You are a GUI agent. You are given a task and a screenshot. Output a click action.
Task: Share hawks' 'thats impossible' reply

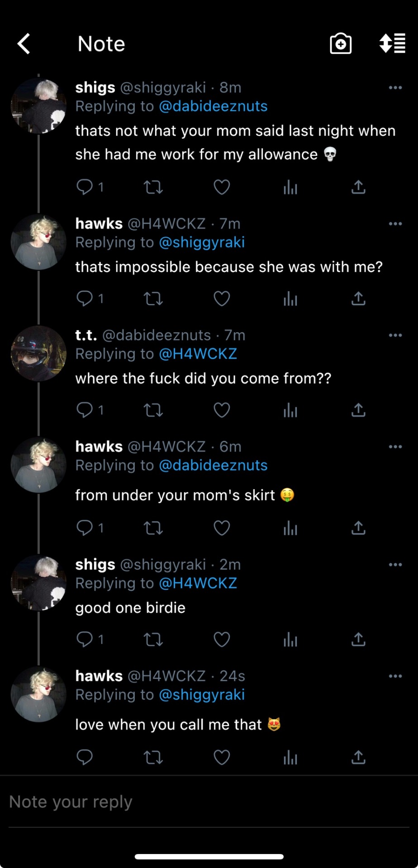point(358,298)
